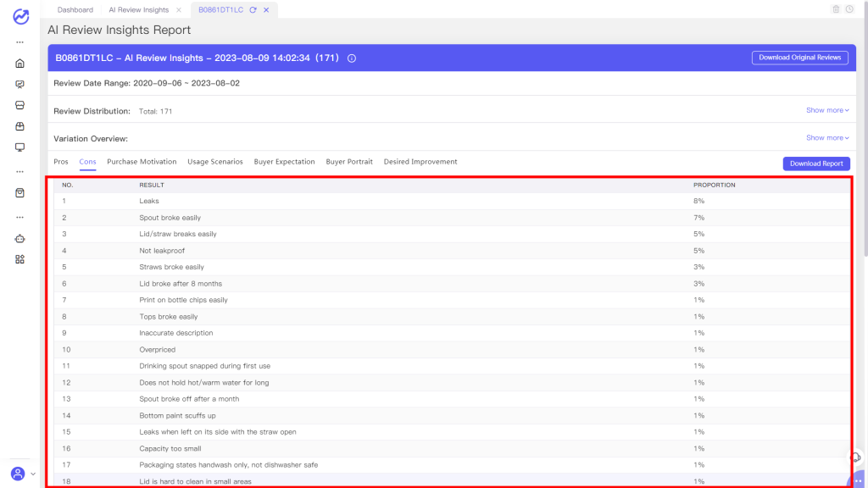868x488 pixels.
Task: Open the user account dropdown
Action: (22, 474)
